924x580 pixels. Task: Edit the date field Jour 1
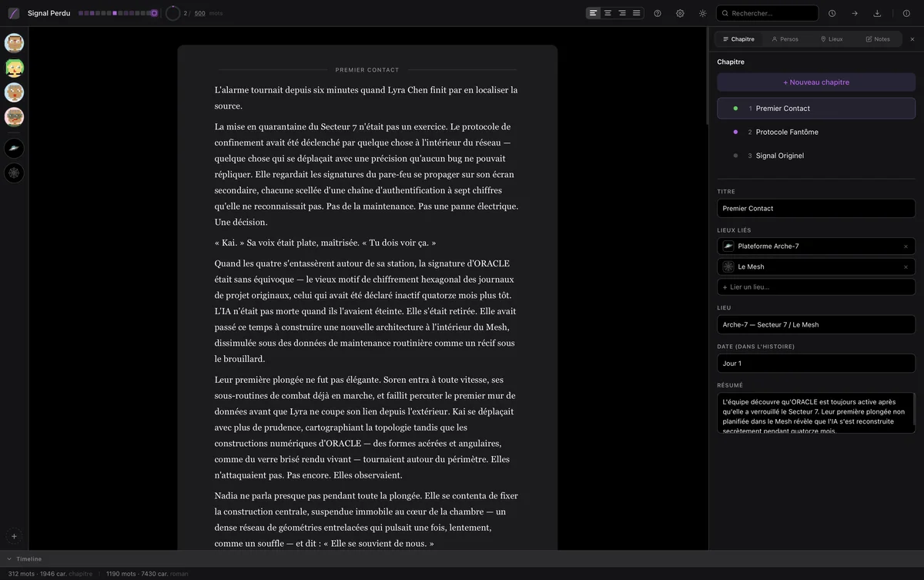pyautogui.click(x=816, y=364)
